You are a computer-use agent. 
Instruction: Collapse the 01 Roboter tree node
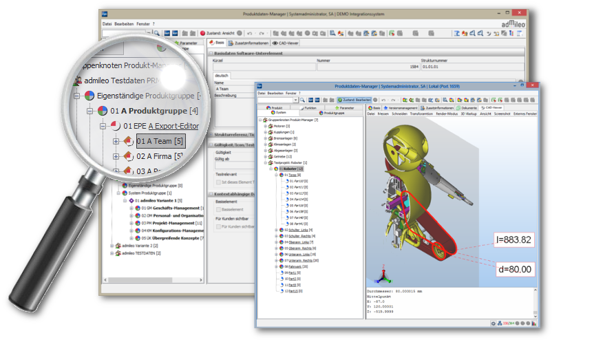point(271,169)
